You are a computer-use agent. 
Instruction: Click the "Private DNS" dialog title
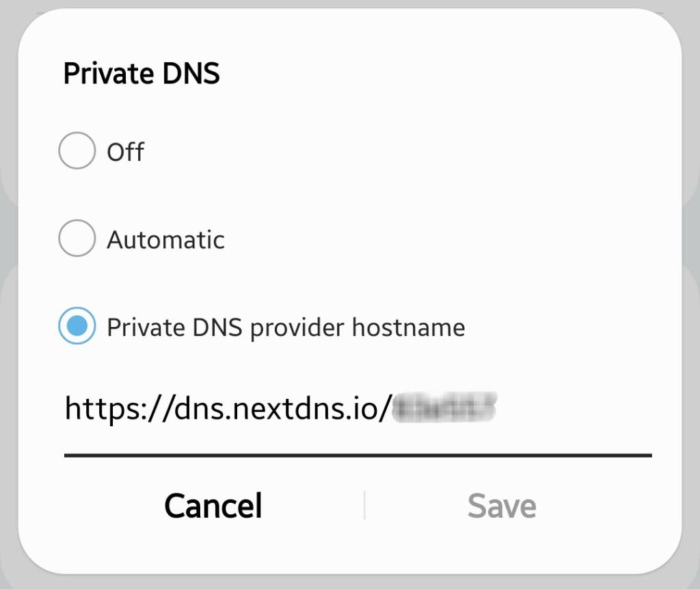click(x=142, y=73)
